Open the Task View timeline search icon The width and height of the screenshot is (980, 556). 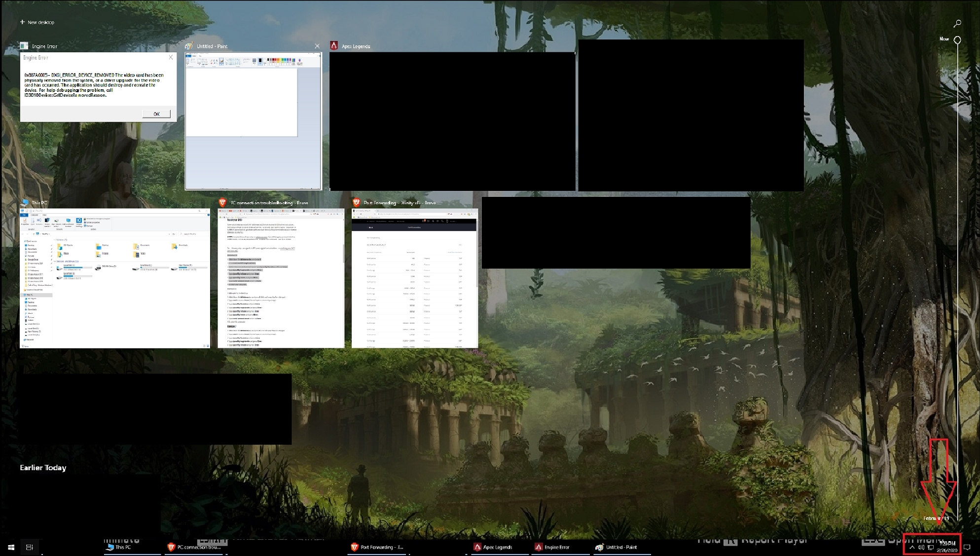point(957,23)
